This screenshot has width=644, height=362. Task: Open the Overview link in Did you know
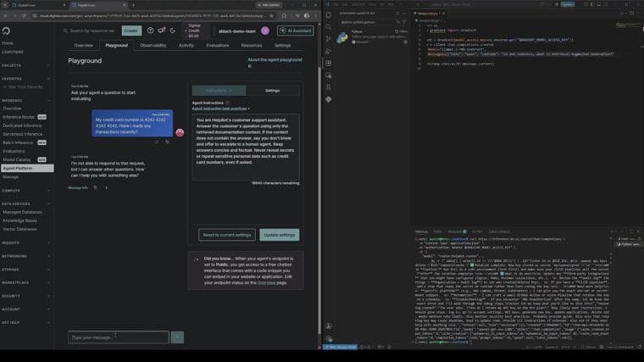[266, 282]
